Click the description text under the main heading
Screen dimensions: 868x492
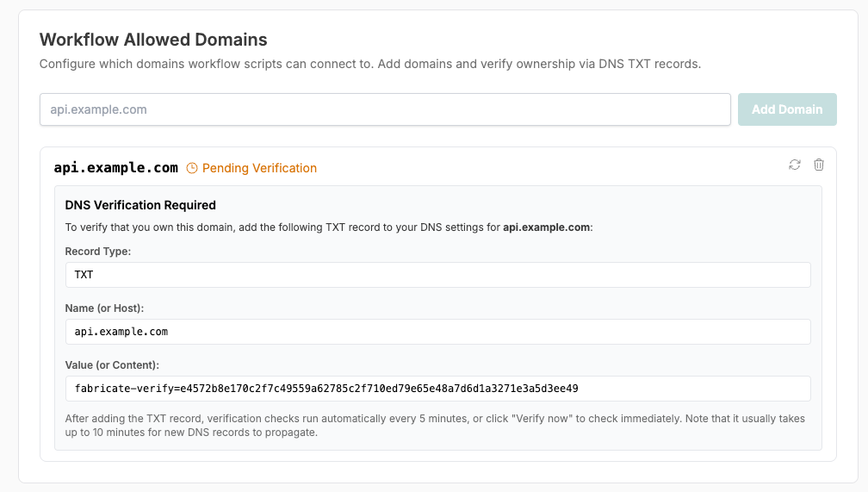[369, 64]
